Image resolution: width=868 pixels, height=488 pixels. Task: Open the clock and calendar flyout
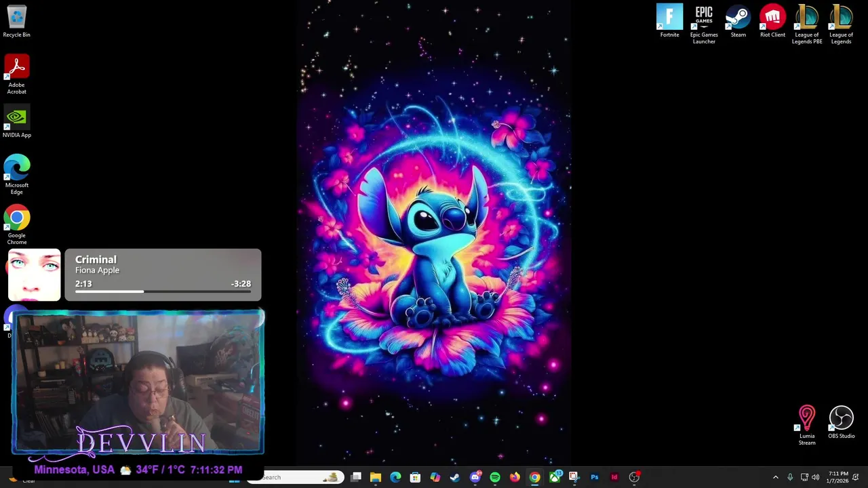point(837,477)
